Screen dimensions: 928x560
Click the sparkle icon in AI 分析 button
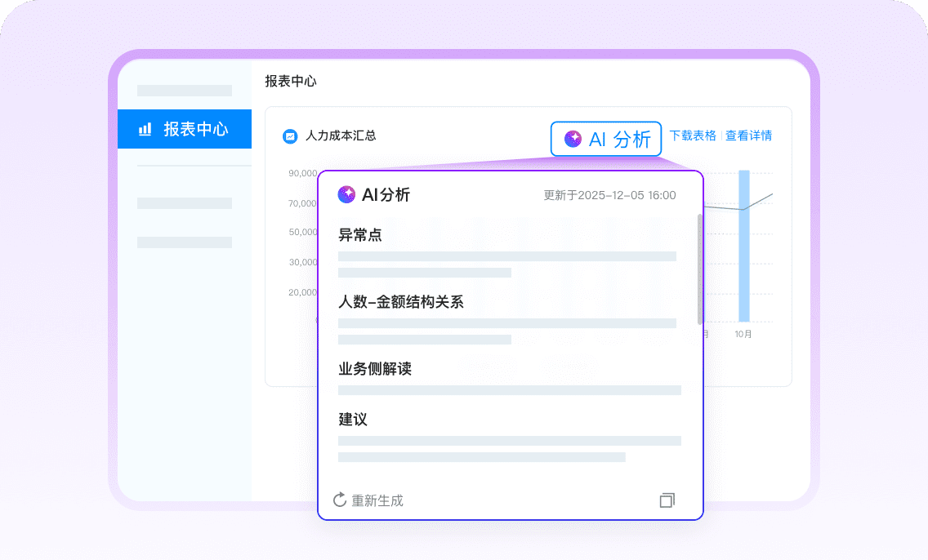[573, 139]
